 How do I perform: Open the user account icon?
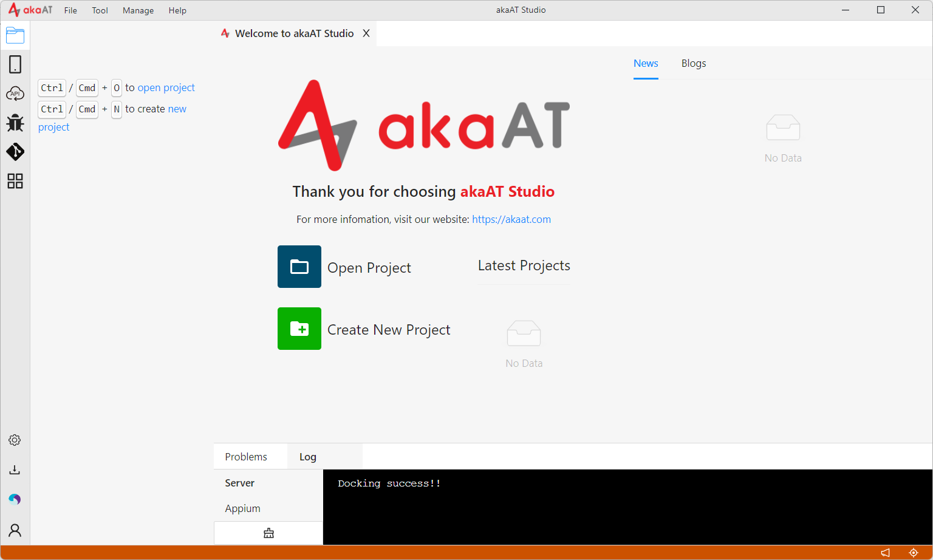coord(15,530)
